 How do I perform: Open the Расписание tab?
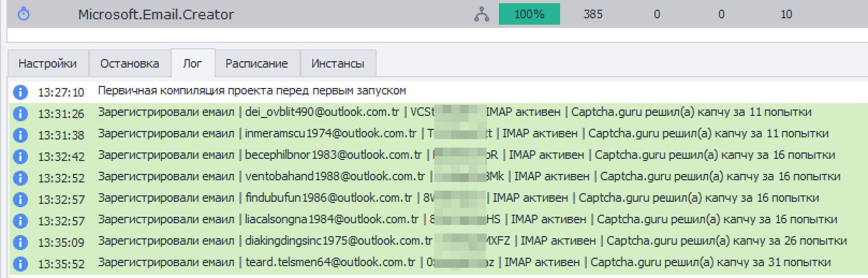click(256, 63)
